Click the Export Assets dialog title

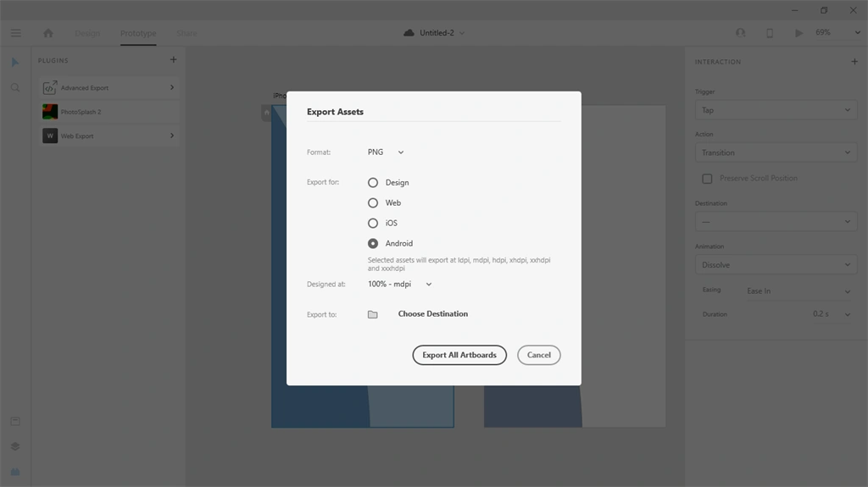pos(335,112)
